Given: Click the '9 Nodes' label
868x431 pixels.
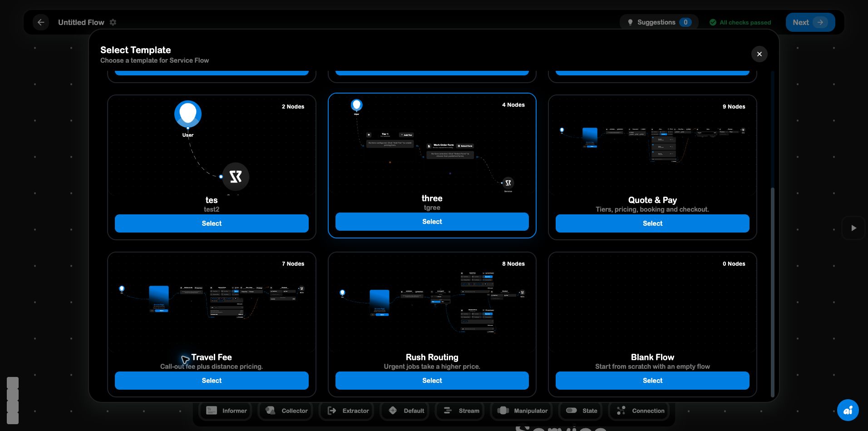Looking at the screenshot, I should [x=734, y=107].
